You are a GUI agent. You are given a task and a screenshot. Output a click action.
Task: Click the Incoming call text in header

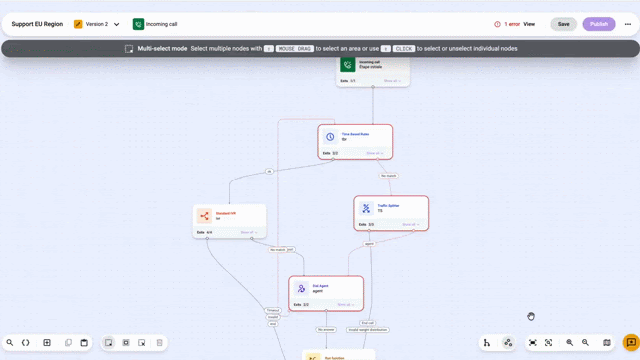pos(162,24)
